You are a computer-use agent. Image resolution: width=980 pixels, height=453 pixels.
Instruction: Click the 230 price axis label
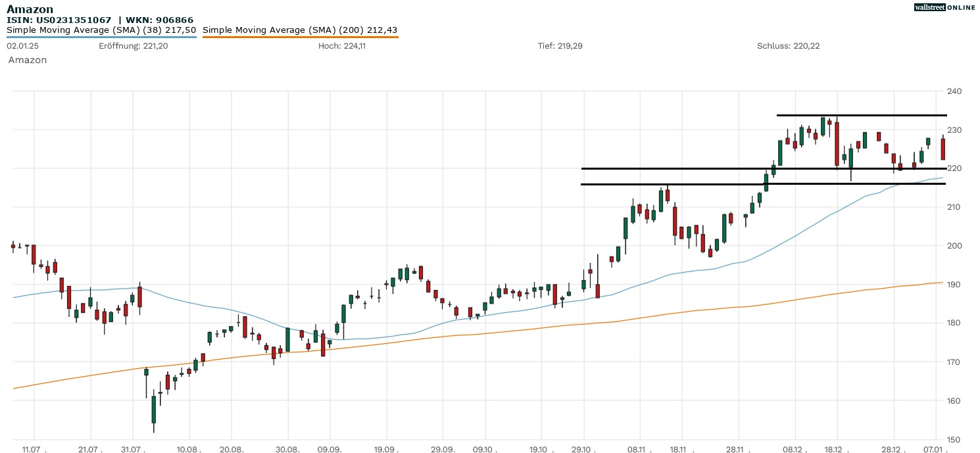click(x=954, y=130)
